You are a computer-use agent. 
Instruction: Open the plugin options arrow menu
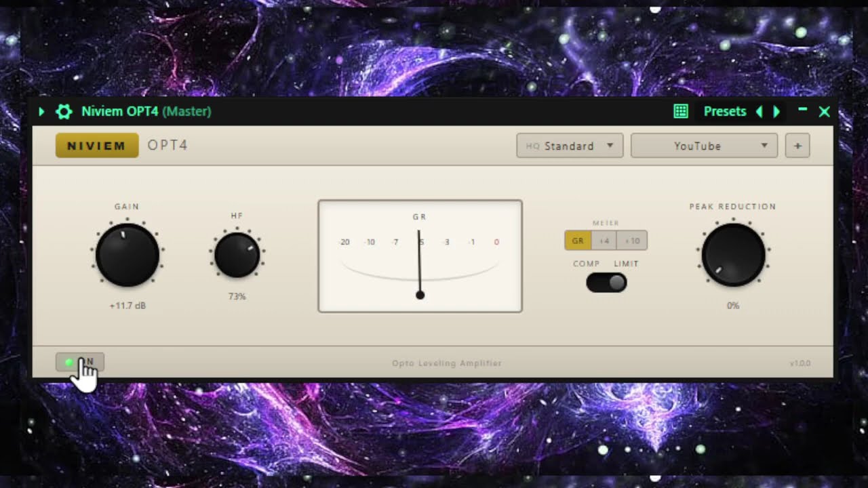[41, 112]
